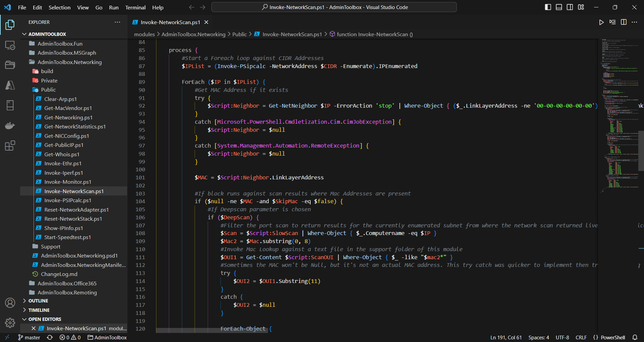Run selection with the editor toolbar icon
The image size is (644, 342).
[612, 22]
